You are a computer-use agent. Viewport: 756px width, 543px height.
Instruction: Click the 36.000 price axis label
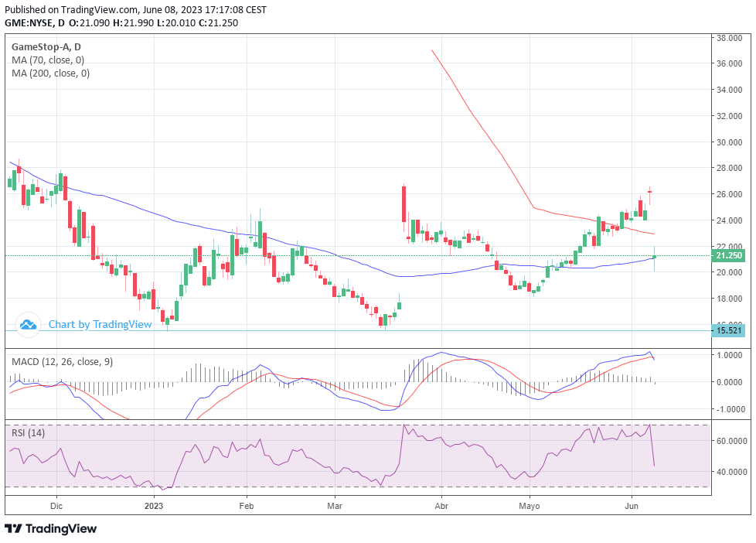(730, 63)
